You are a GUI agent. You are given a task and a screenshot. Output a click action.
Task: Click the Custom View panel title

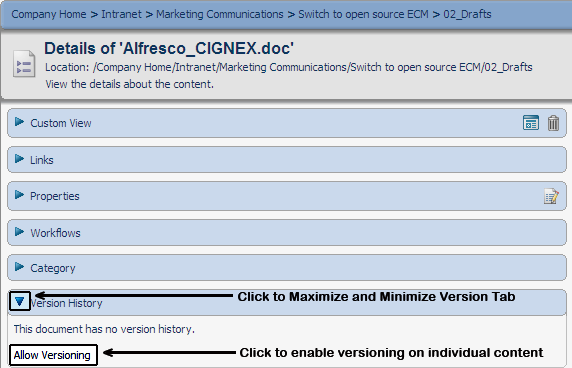pyautogui.click(x=61, y=123)
